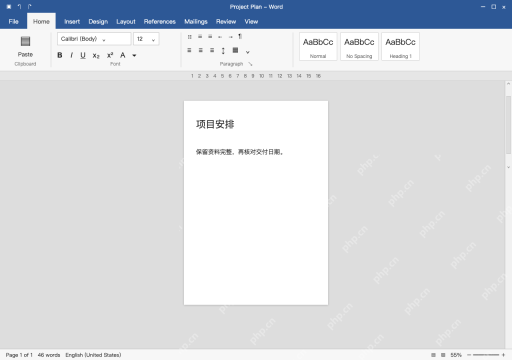Viewport: 512px width, 360px height.
Task: Apply the Normal style
Action: pyautogui.click(x=318, y=47)
